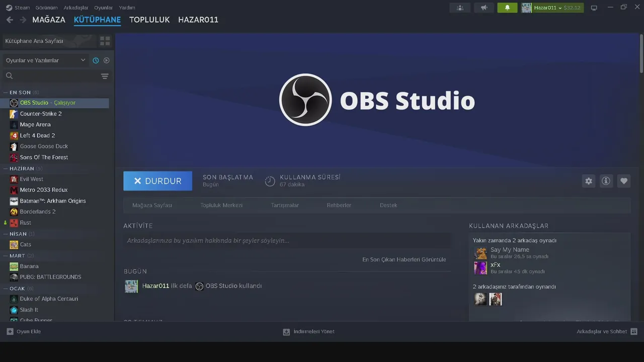Open Rehberler link

[339, 205]
